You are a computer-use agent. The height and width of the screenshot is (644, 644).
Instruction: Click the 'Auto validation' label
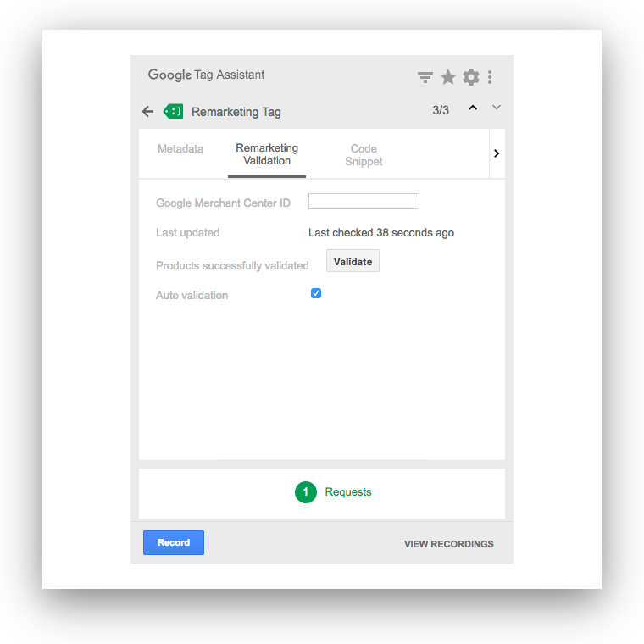[192, 295]
